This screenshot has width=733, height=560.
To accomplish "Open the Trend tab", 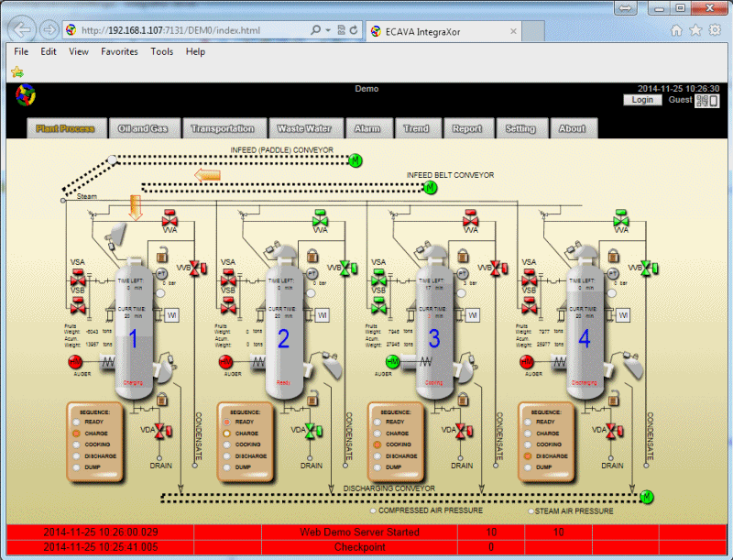I will click(416, 129).
